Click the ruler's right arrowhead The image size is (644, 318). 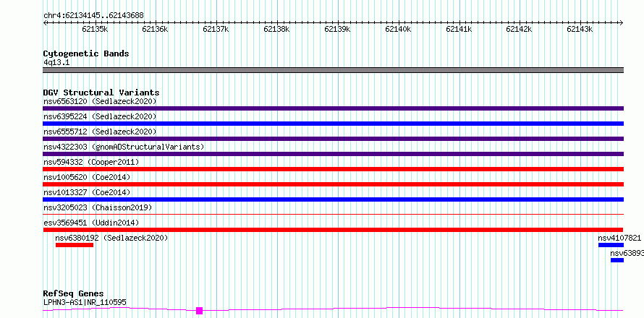[x=622, y=22]
